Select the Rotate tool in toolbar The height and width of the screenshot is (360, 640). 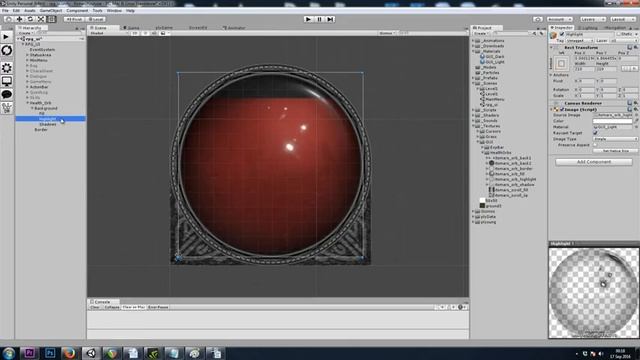[30, 19]
